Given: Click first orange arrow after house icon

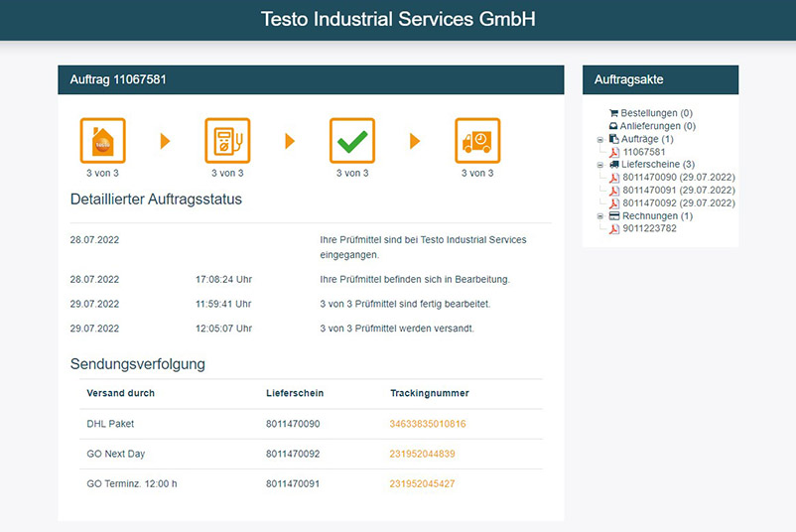Looking at the screenshot, I should tap(165, 141).
